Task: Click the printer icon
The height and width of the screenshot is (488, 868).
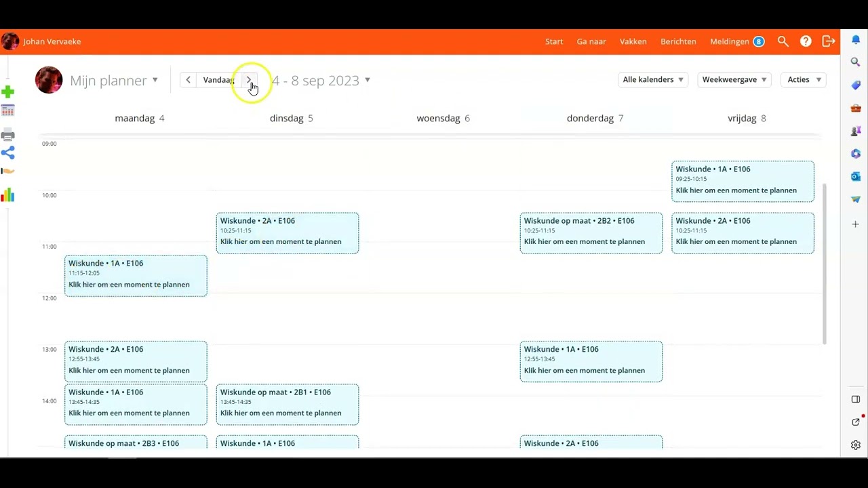Action: [x=7, y=135]
